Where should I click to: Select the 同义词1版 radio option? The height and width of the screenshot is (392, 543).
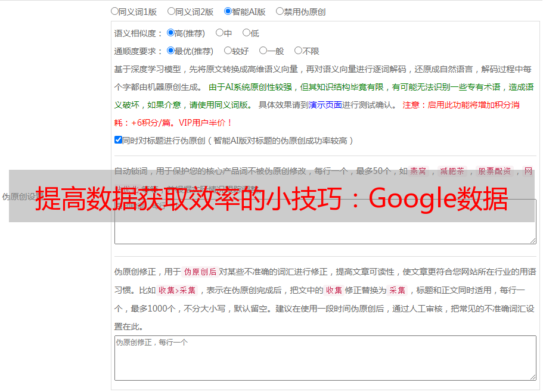point(114,11)
